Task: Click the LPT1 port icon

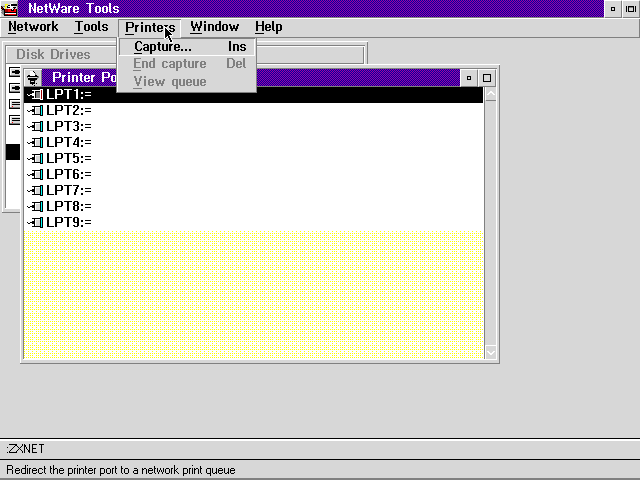Action: coord(35,95)
